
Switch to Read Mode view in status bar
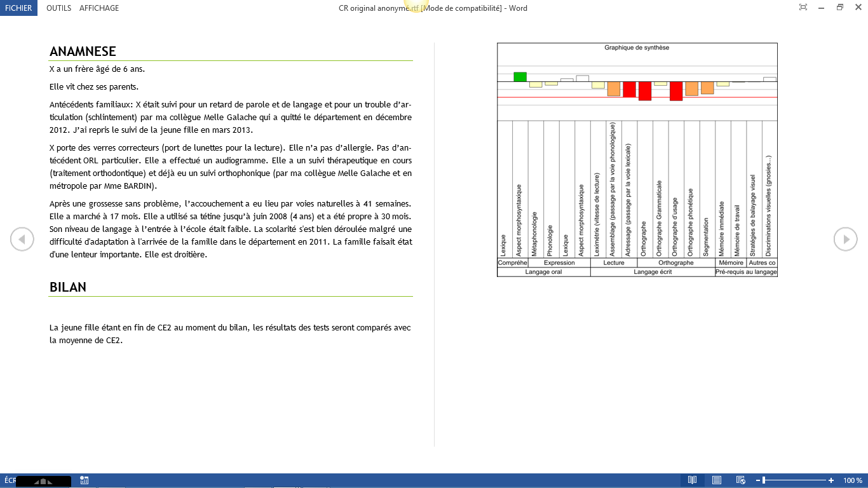692,480
